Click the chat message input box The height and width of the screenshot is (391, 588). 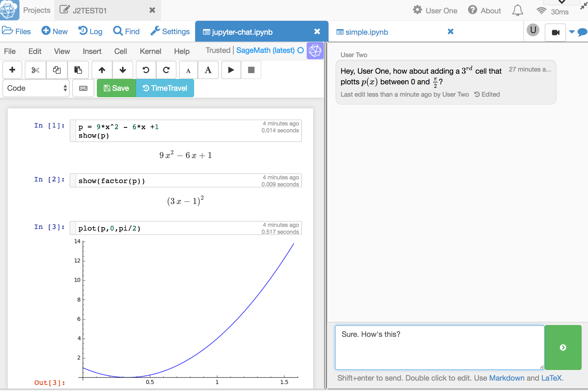439,347
